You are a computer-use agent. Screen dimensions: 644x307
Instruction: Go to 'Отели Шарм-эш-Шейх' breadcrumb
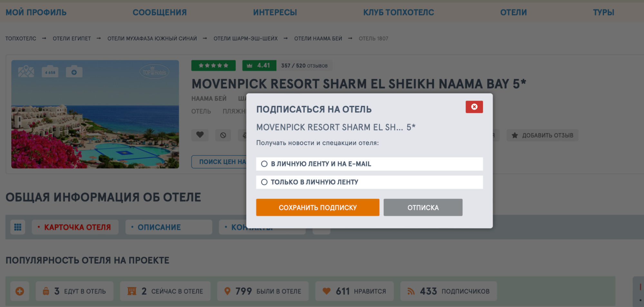(245, 39)
